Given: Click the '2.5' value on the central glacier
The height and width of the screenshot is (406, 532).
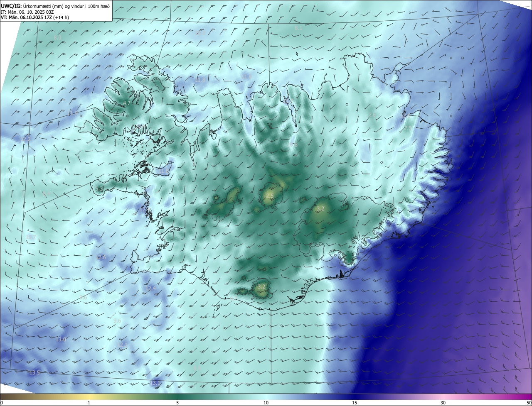Looking at the screenshot, I should tap(270, 196).
